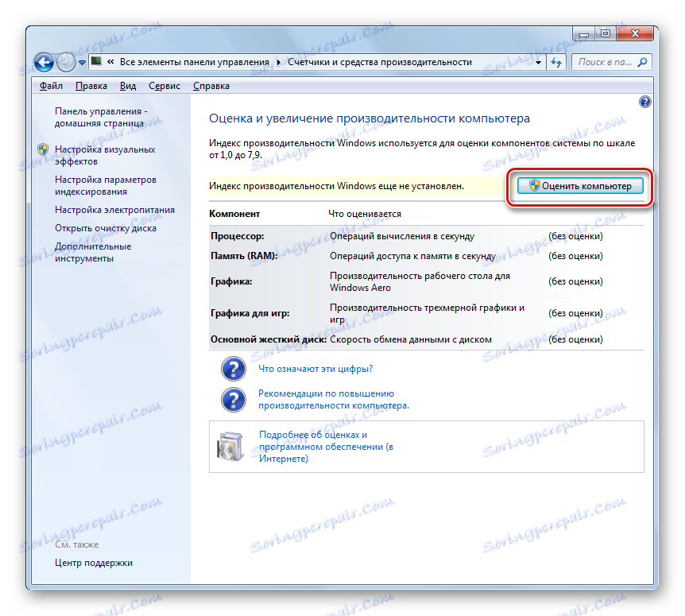Minimize the window
Screen dimensions: 685x616
[584, 34]
